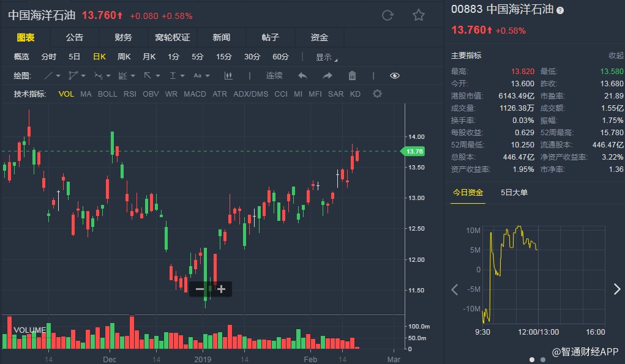This screenshot has height=364, width=625.
Task: Enable the MACD technical indicator
Action: tap(195, 94)
